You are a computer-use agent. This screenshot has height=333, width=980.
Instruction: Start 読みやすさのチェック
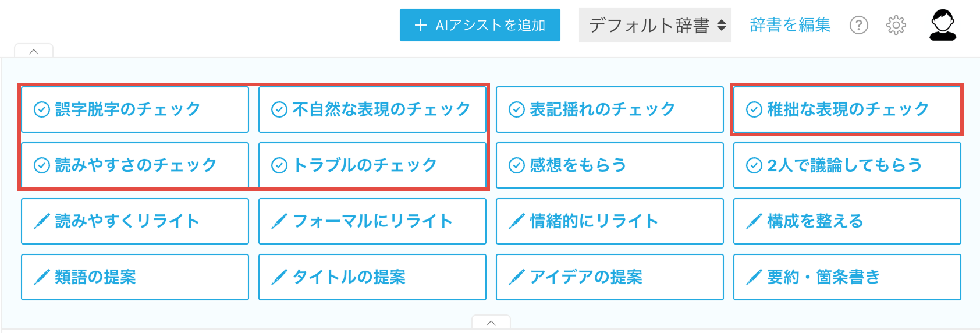[x=135, y=165]
